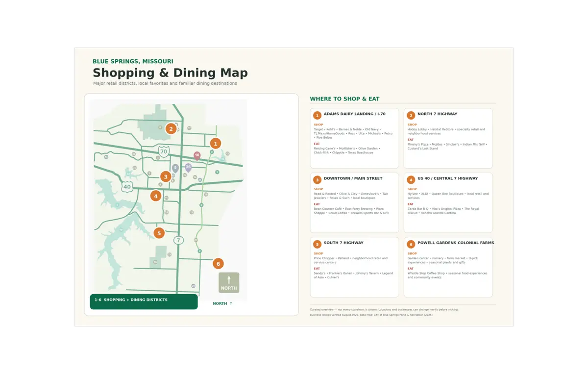588x374 pixels.
Task: Click the green '1-6 Shopping + Dining Districts' legend bar
Action: pyautogui.click(x=144, y=302)
